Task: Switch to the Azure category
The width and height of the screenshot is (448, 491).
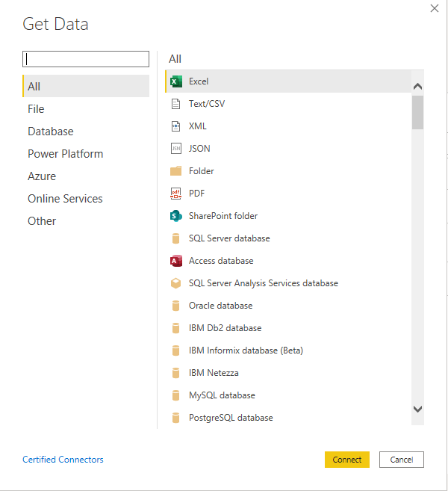Action: 42,176
